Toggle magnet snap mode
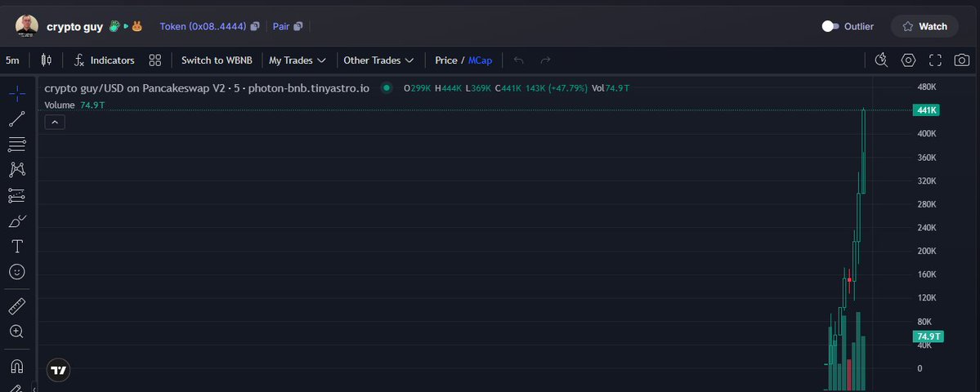Screen dimensions: 980x392 click(x=16, y=367)
